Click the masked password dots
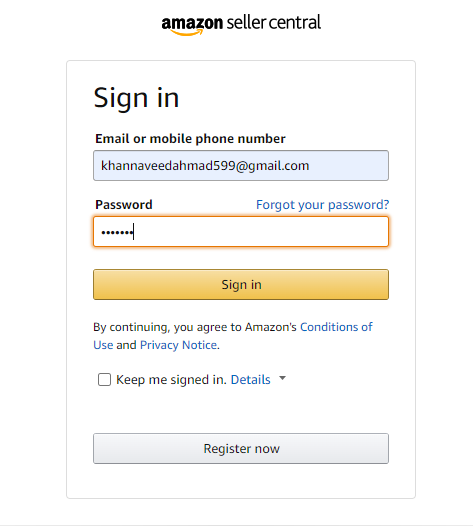 point(117,232)
